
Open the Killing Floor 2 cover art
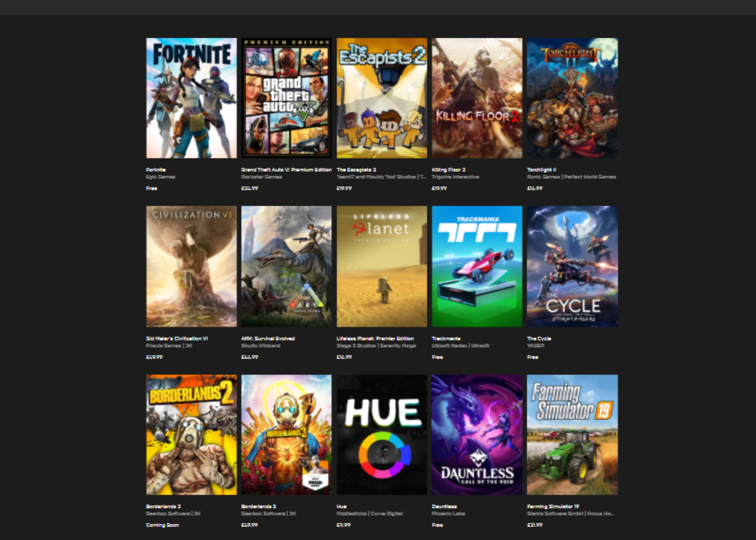pos(477,98)
